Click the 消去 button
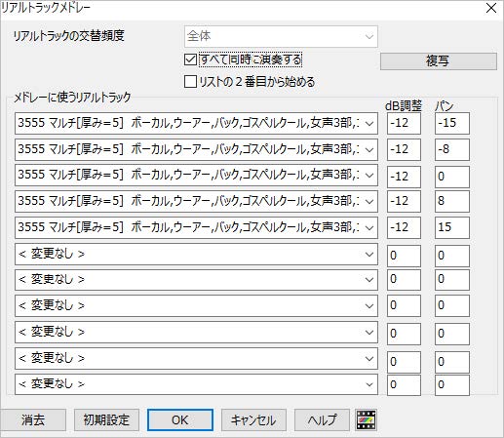This screenshot has width=504, height=438. coord(33,419)
